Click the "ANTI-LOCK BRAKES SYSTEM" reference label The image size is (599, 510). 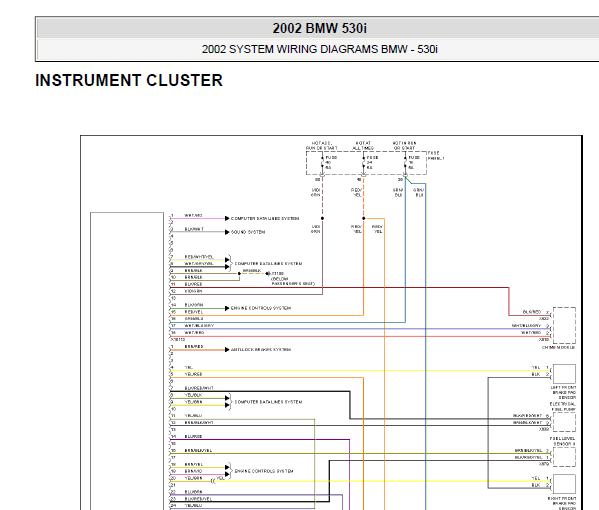[261, 350]
